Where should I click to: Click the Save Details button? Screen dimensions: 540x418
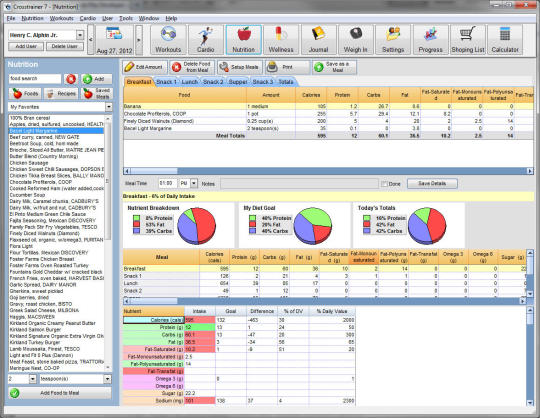pos(432,184)
